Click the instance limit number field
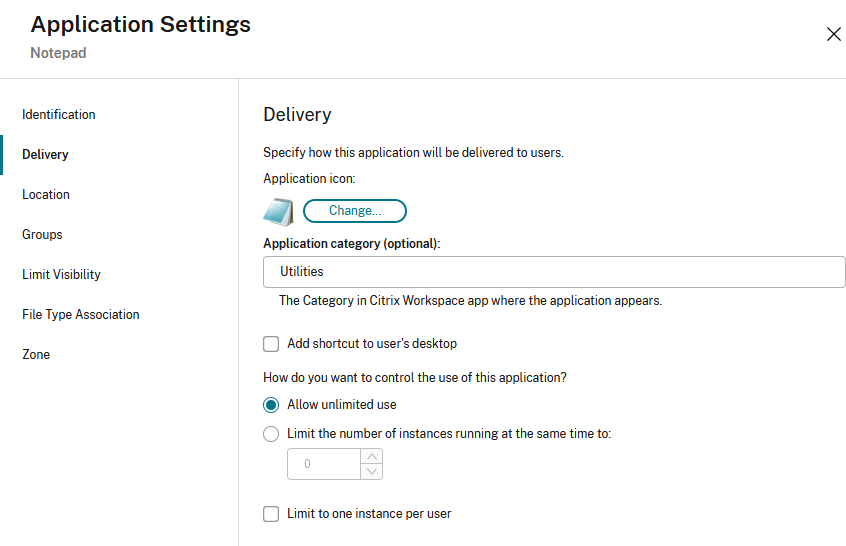Screen dimensions: 846x546 tap(323, 464)
